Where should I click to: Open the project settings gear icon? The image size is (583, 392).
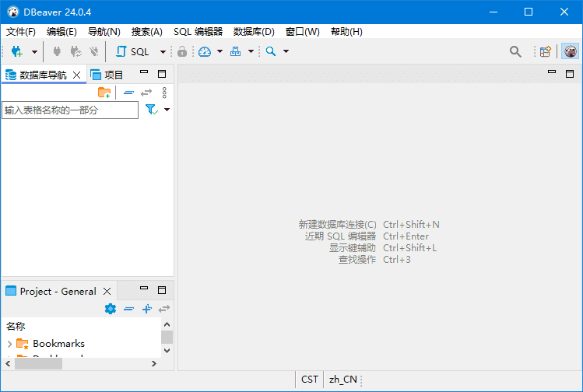pos(110,309)
